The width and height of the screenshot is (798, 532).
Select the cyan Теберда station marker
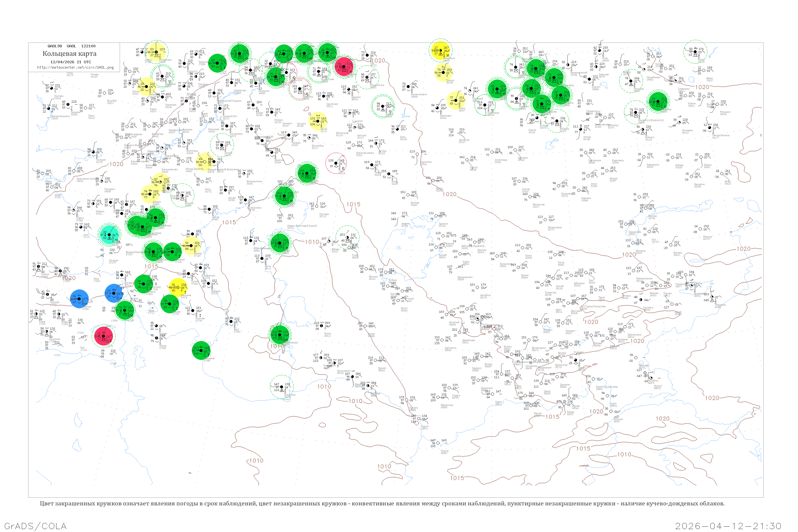coord(109,234)
